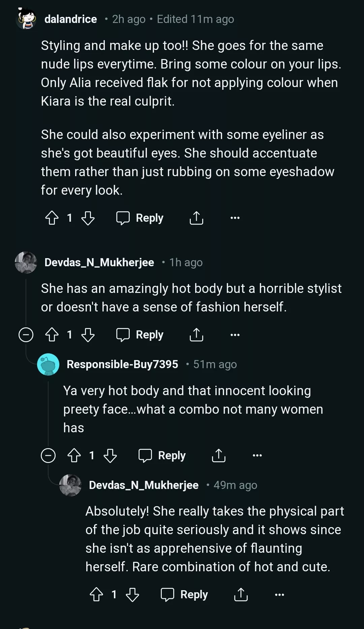Image resolution: width=364 pixels, height=629 pixels.
Task: Downvote Responsible-Buy7395's comment
Action: pyautogui.click(x=110, y=456)
